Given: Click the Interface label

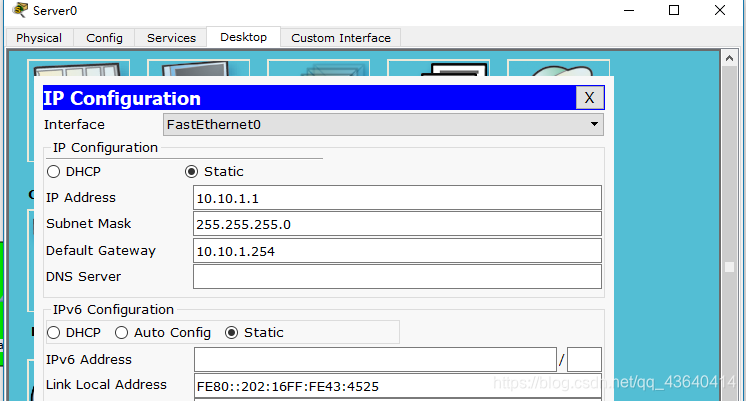Looking at the screenshot, I should click(x=74, y=125).
